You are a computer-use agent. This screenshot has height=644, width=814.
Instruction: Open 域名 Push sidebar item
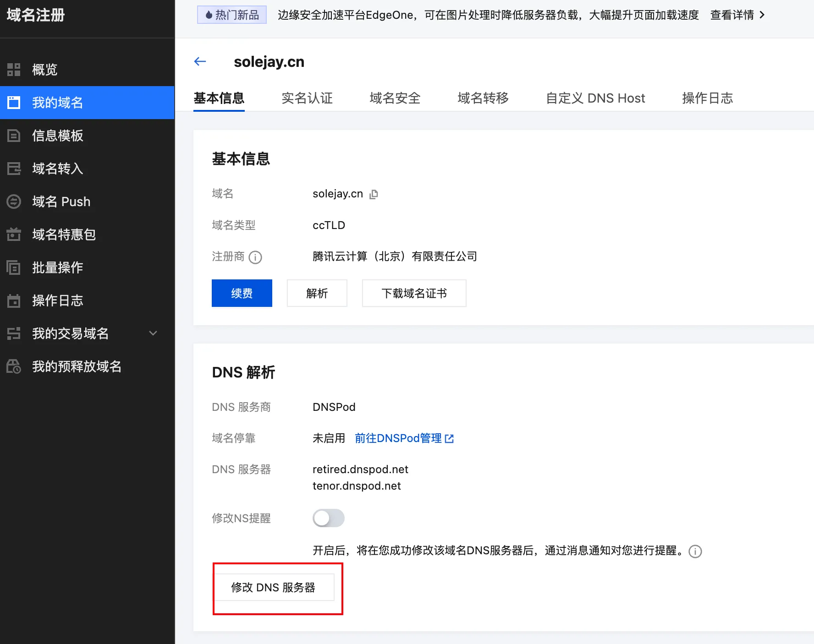(x=61, y=202)
